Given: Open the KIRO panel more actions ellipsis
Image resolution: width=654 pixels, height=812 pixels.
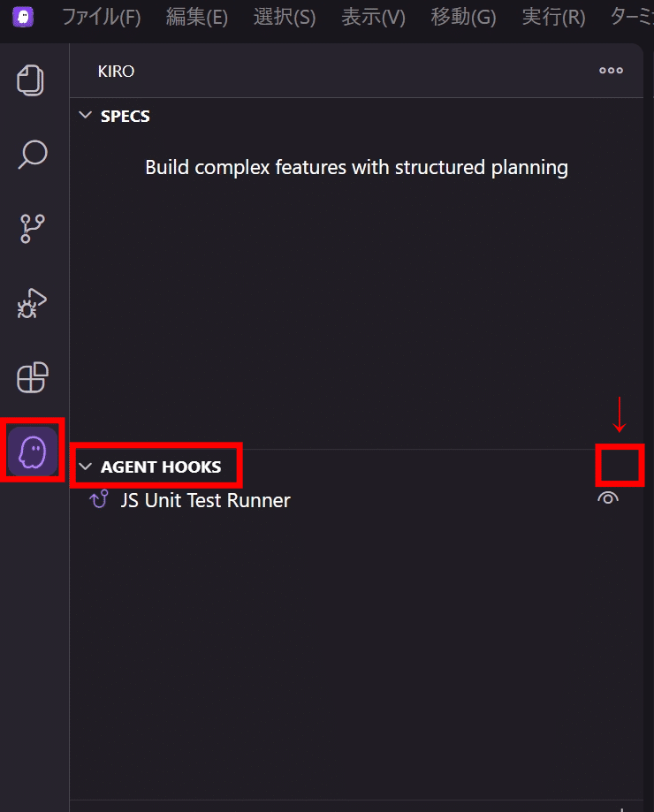Looking at the screenshot, I should tap(611, 71).
